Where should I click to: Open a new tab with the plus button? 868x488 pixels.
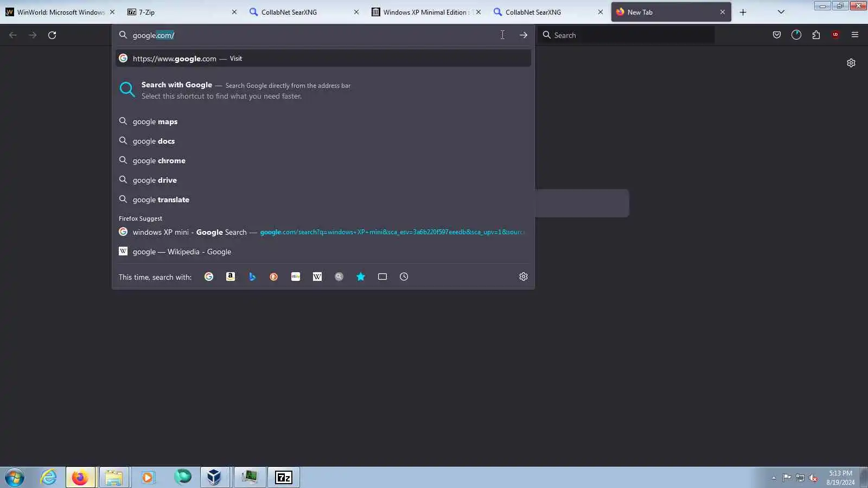[x=743, y=12]
